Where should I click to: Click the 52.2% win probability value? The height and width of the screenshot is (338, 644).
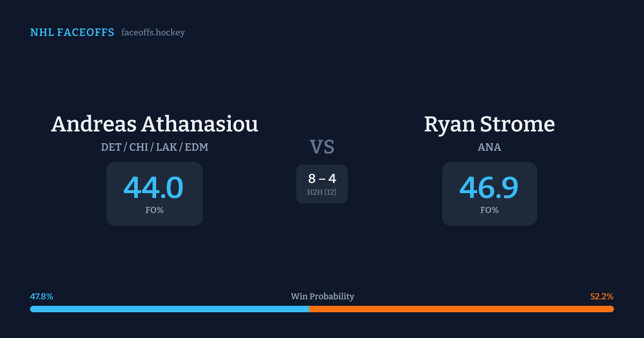coord(602,297)
